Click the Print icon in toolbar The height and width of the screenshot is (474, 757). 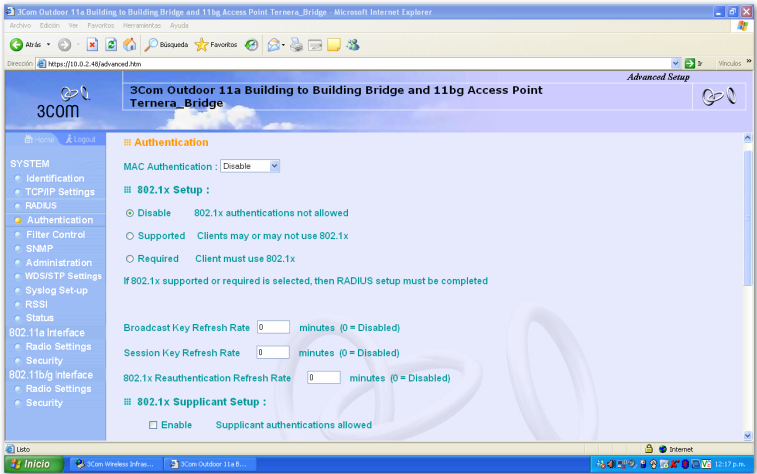point(296,45)
